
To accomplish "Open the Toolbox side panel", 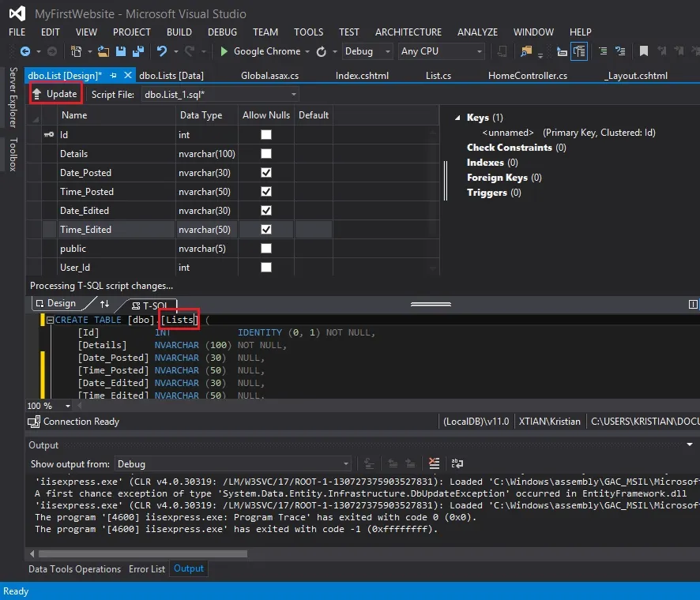I will pos(13,155).
